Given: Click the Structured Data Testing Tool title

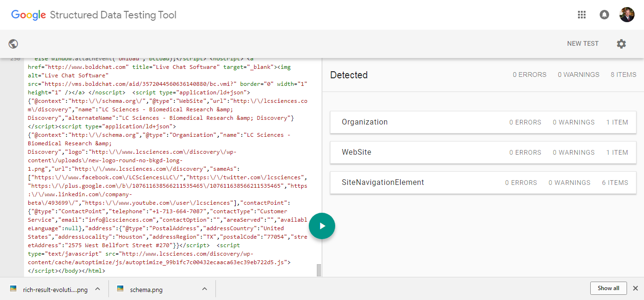Looking at the screenshot, I should point(113,15).
